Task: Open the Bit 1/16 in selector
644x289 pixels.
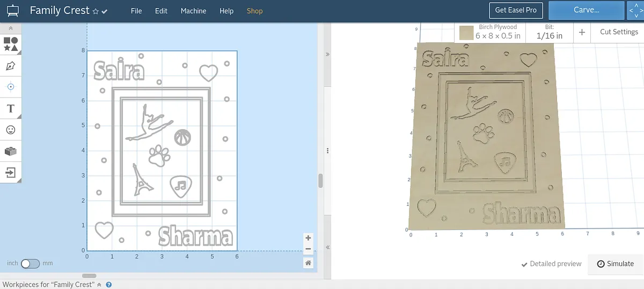Action: [x=550, y=32]
